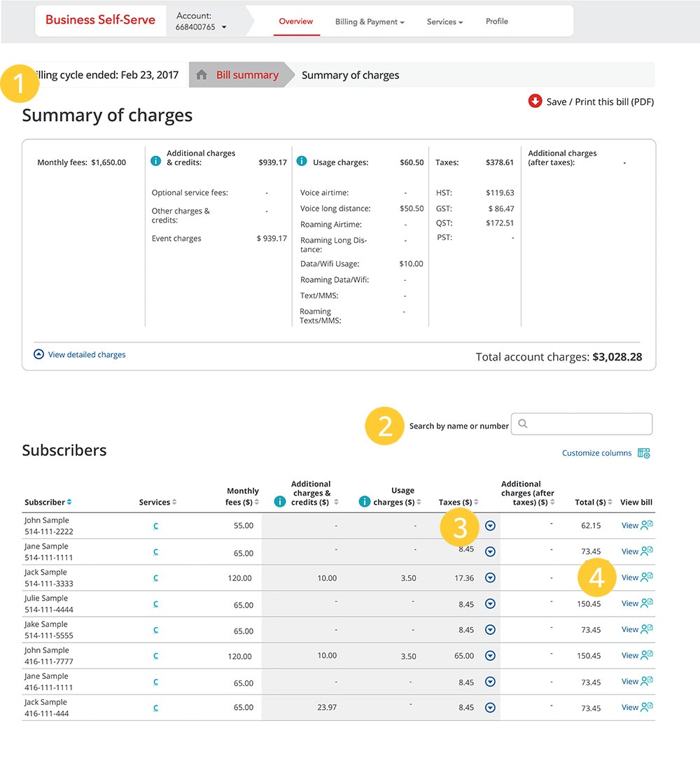The height and width of the screenshot is (784, 700).
Task: Go to the Profile tab
Action: coord(497,21)
